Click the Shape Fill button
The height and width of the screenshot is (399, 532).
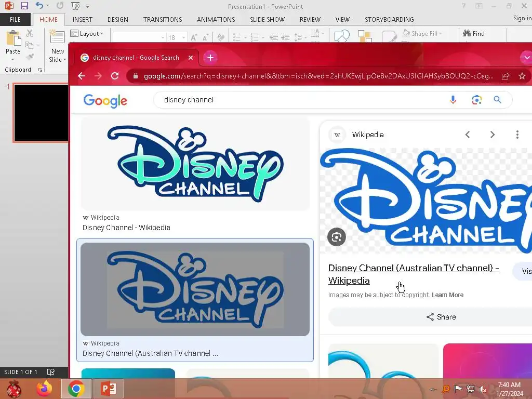pos(422,33)
